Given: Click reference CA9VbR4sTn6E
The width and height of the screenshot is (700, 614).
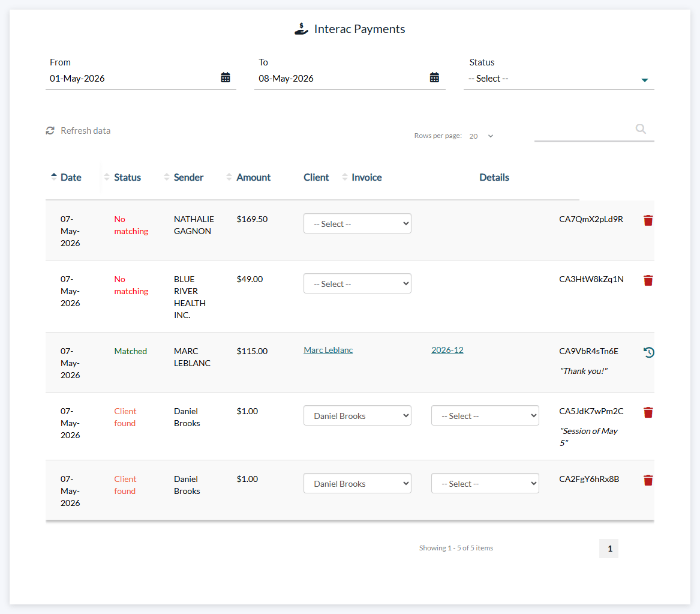Looking at the screenshot, I should [x=588, y=352].
